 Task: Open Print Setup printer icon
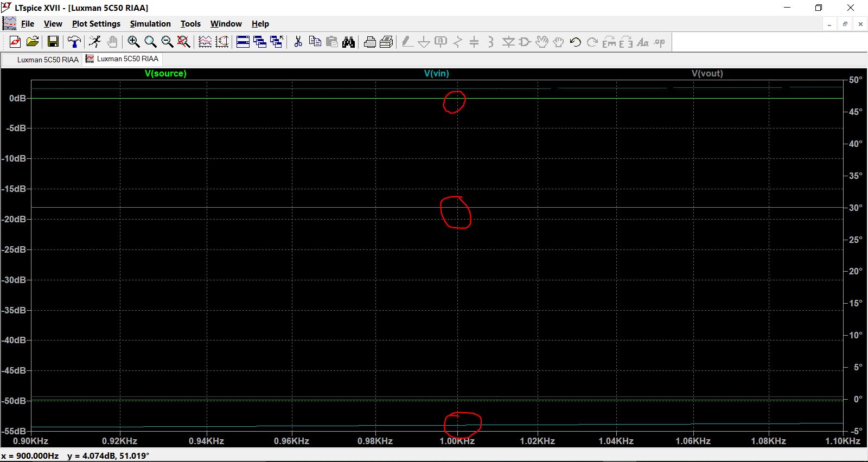point(370,42)
